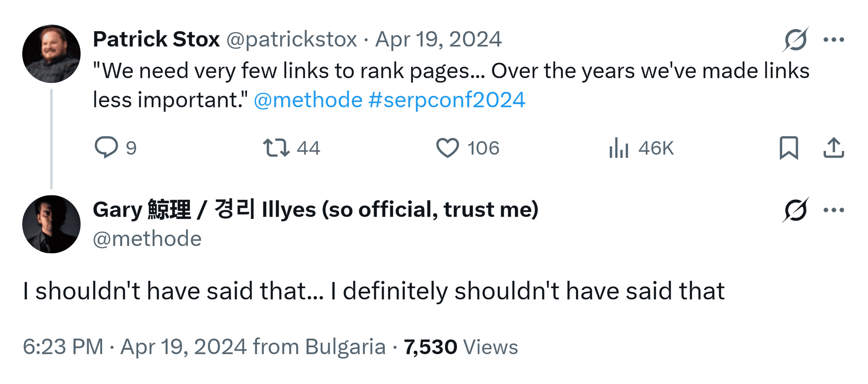
Task: Open the Gary Illyes display name
Action: click(316, 210)
